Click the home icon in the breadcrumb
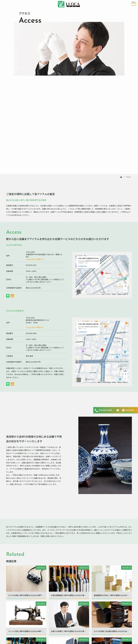This screenshot has height=644, width=138. [x=121, y=177]
